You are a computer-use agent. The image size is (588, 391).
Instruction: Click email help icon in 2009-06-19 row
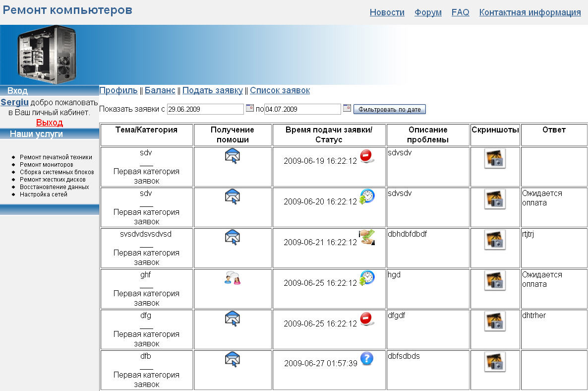click(233, 156)
